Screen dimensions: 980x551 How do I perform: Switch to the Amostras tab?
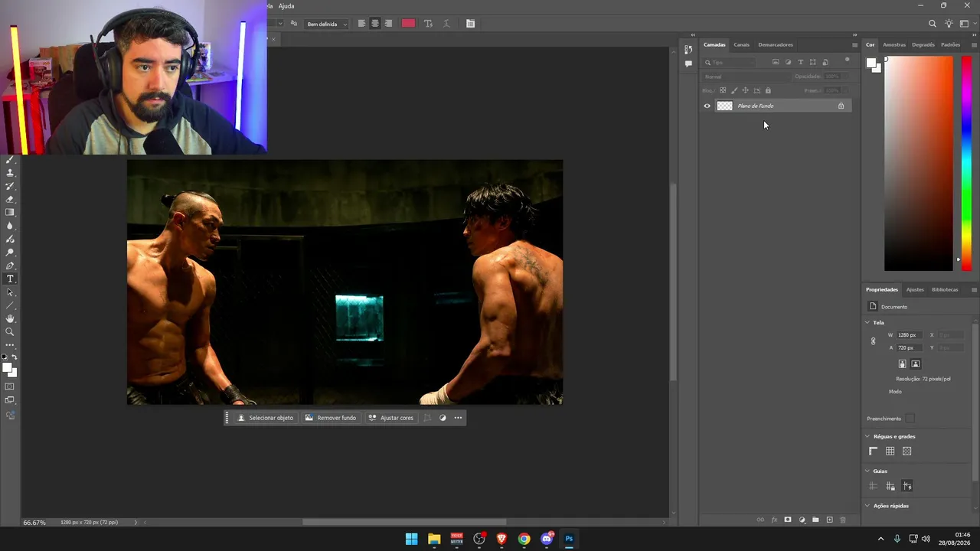click(x=894, y=44)
